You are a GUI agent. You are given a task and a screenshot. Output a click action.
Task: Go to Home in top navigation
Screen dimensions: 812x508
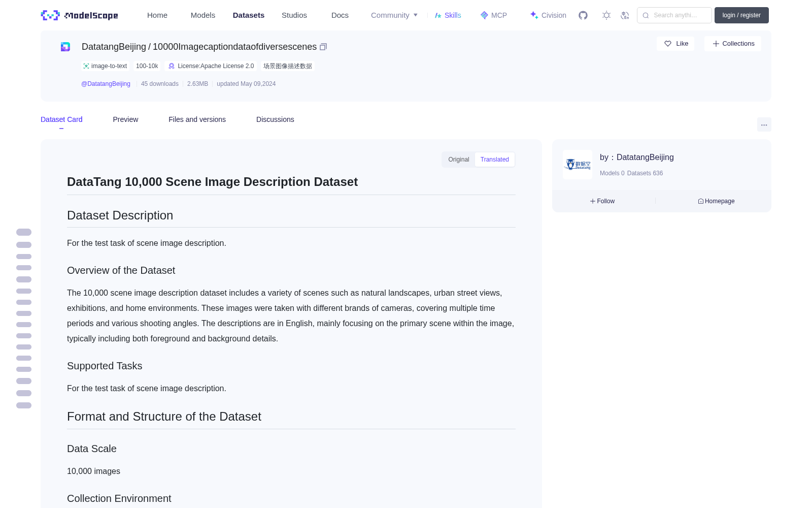click(157, 15)
